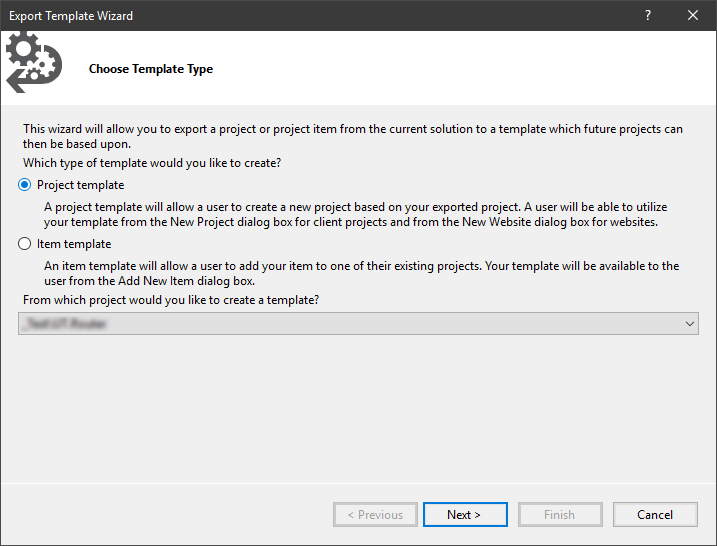Click the 'Item template' option label text
717x546 pixels.
(74, 244)
